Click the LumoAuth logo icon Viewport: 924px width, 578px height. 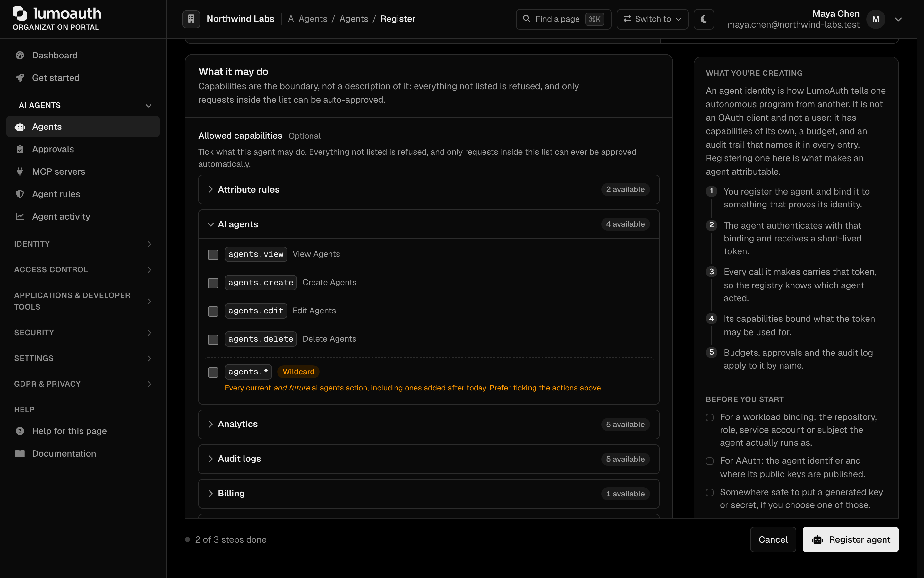coord(20,13)
